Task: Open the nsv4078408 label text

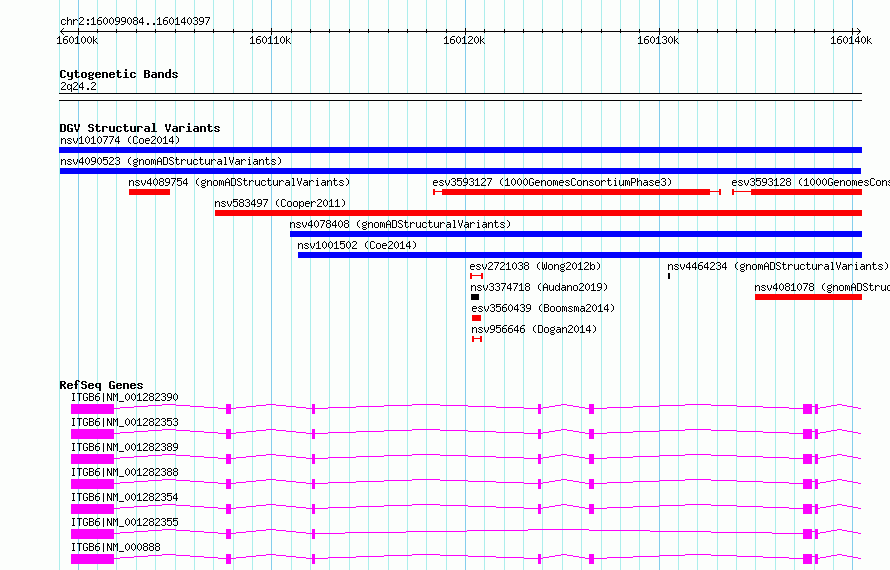Action: [x=400, y=224]
